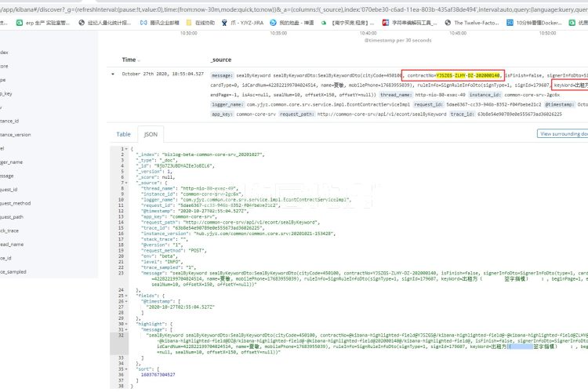Click the _source column header
The image size is (588, 392).
click(x=220, y=60)
